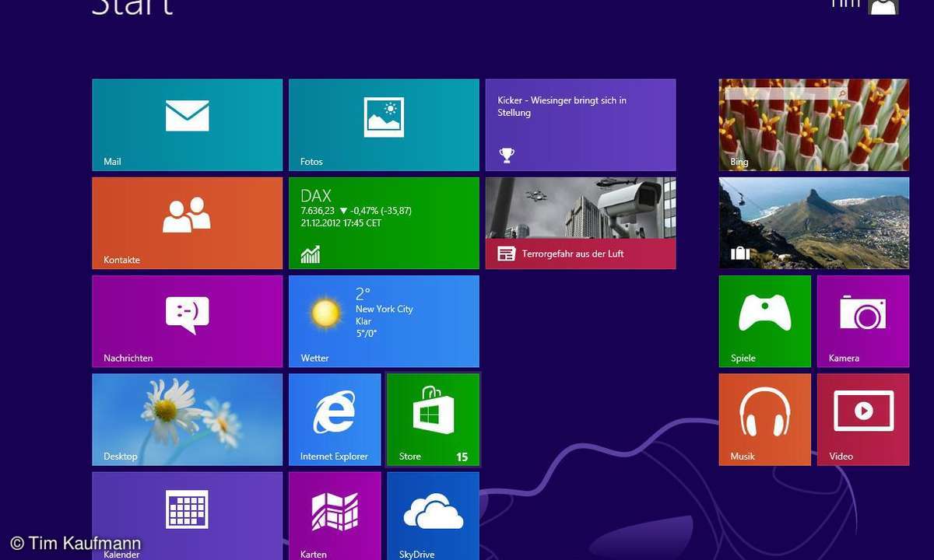Click the Store update count '15'
The image size is (934, 560).
(x=462, y=457)
